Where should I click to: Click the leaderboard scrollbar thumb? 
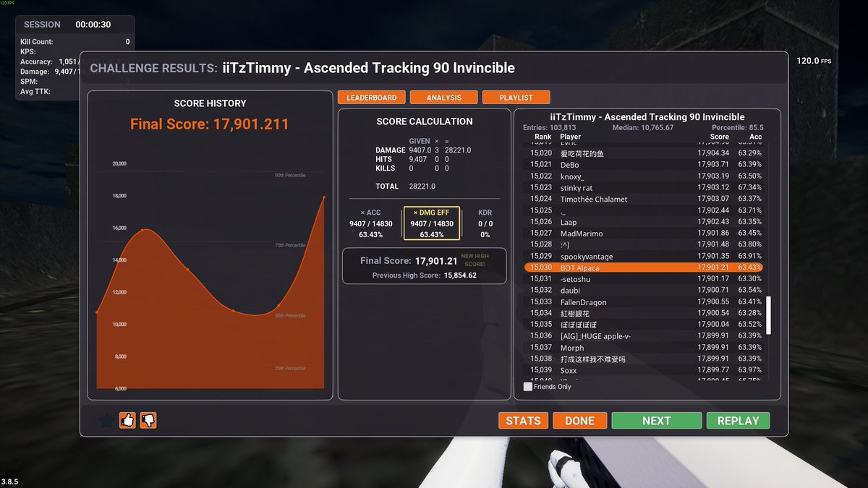point(769,314)
